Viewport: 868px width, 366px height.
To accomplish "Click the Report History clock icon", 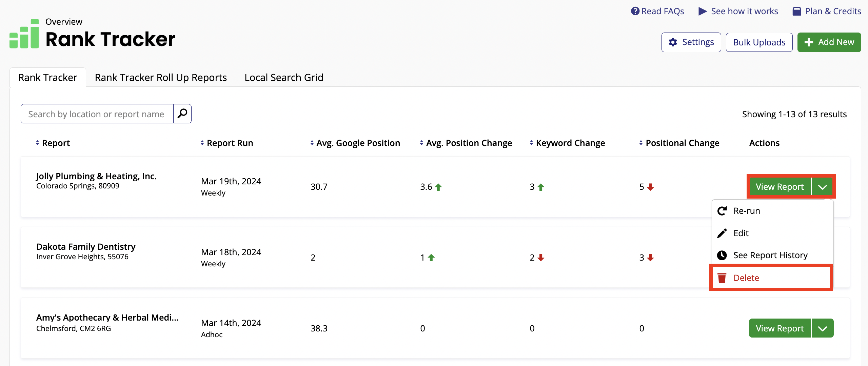I will 722,255.
